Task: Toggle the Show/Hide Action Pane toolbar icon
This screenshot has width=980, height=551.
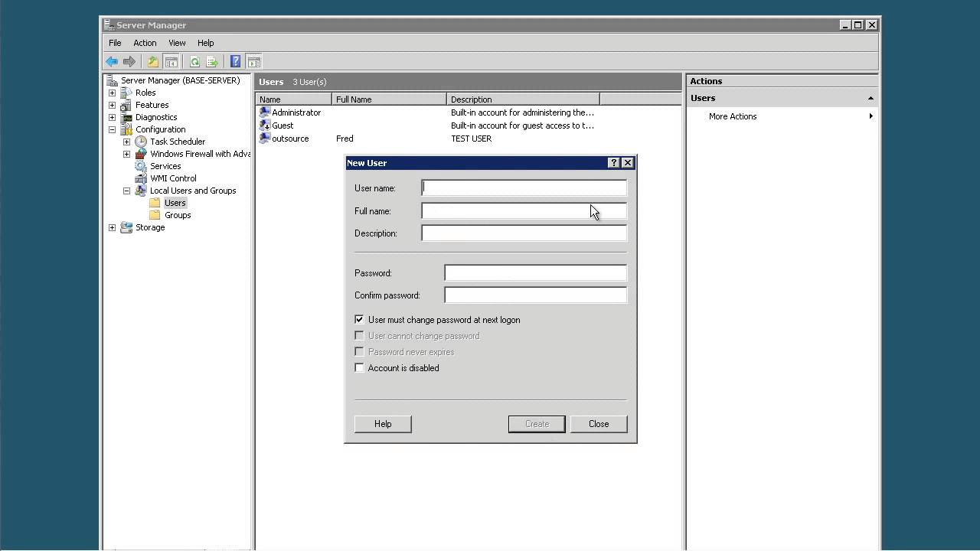Action: (254, 62)
